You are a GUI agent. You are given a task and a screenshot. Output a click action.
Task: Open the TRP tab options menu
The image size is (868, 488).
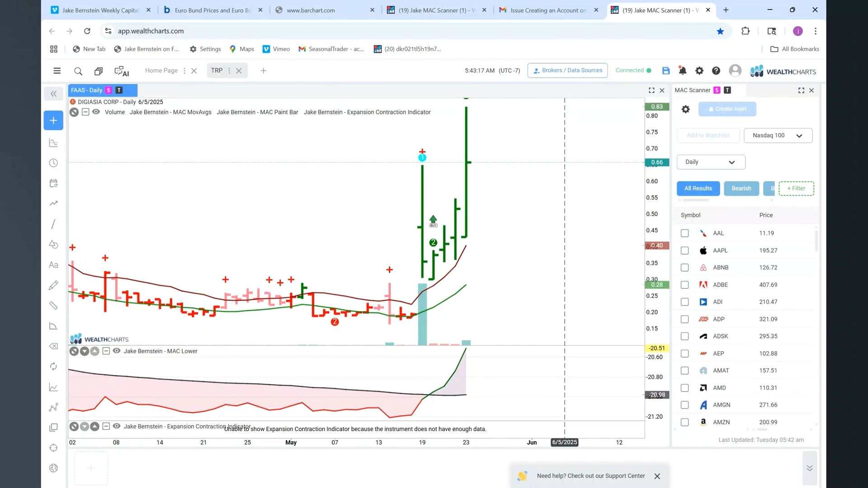[229, 70]
